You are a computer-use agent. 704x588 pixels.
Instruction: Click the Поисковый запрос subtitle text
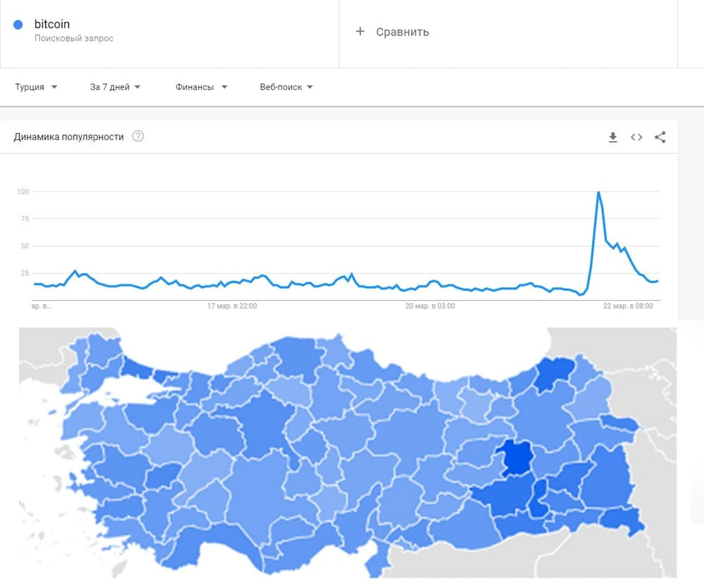tap(74, 39)
